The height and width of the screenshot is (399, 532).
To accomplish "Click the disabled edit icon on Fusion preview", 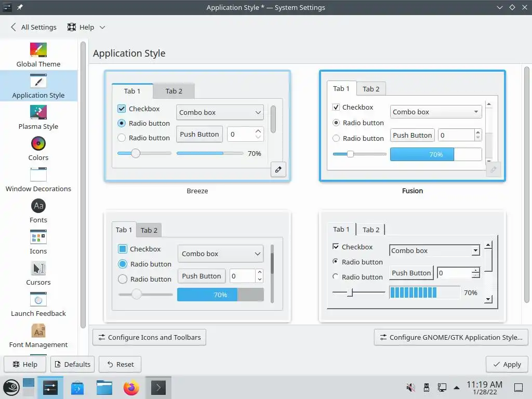I will pyautogui.click(x=494, y=169).
